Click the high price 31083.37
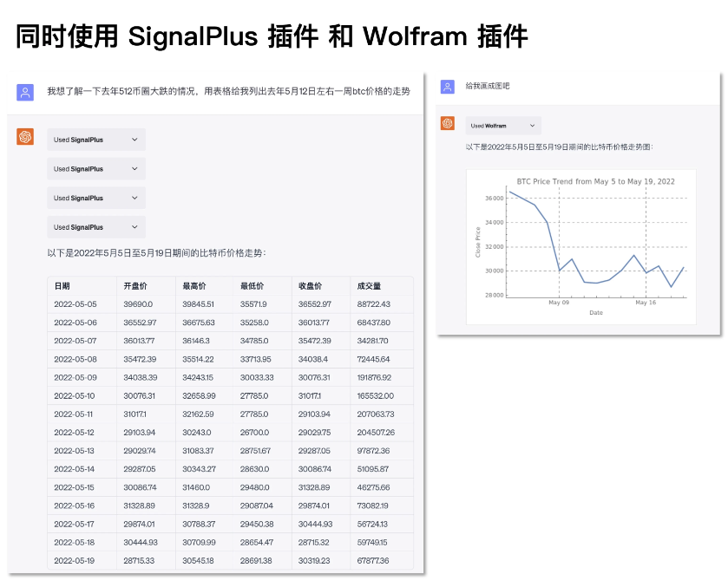 (198, 451)
